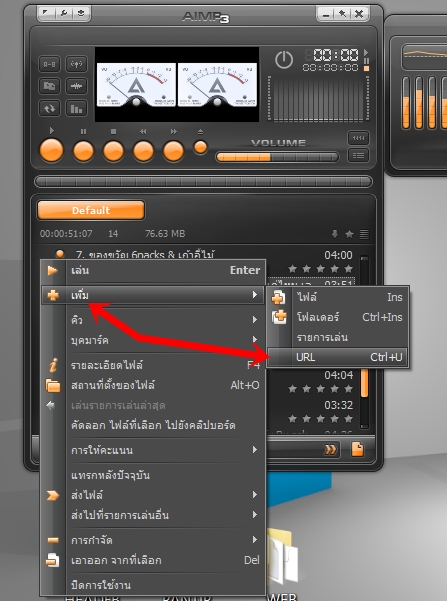Image resolution: width=447 pixels, height=601 pixels.
Task: Click the Previous track button
Action: coord(143,151)
